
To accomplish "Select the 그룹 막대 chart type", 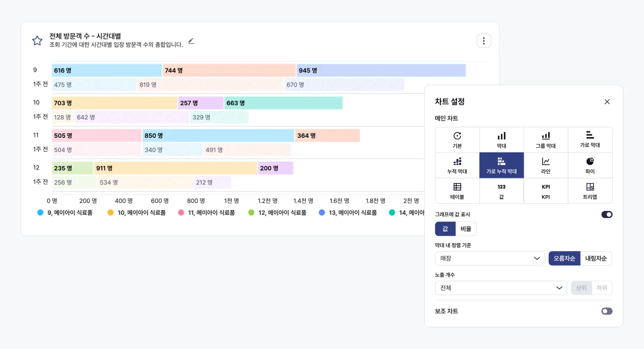I will (546, 140).
